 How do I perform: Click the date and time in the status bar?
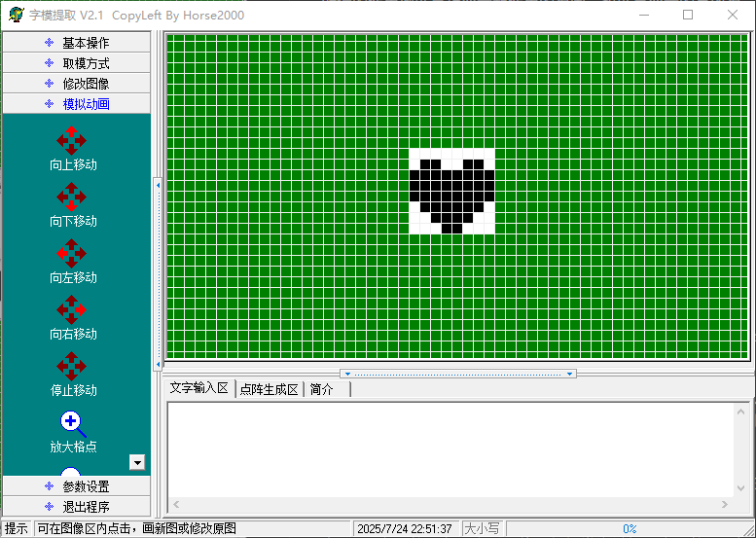(405, 528)
